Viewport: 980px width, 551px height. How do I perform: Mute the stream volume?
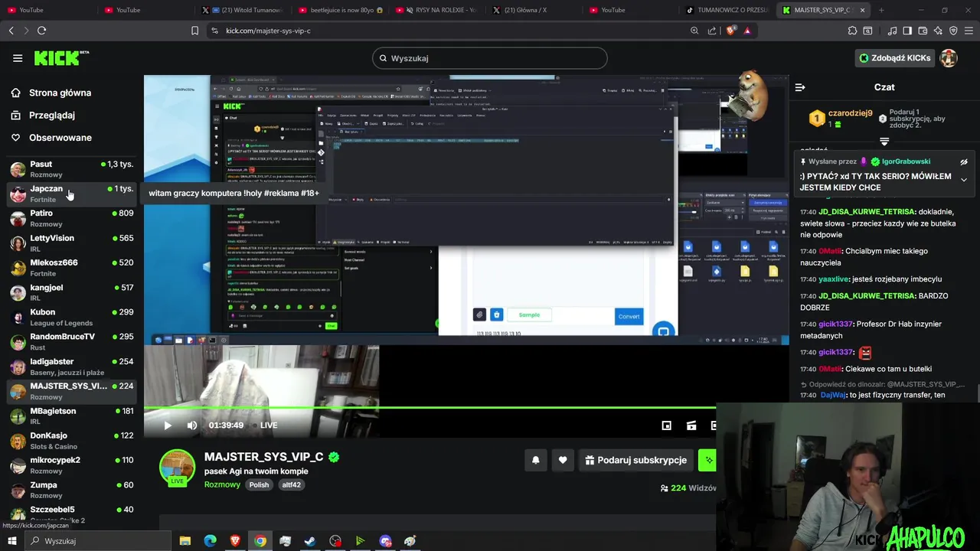tap(192, 425)
